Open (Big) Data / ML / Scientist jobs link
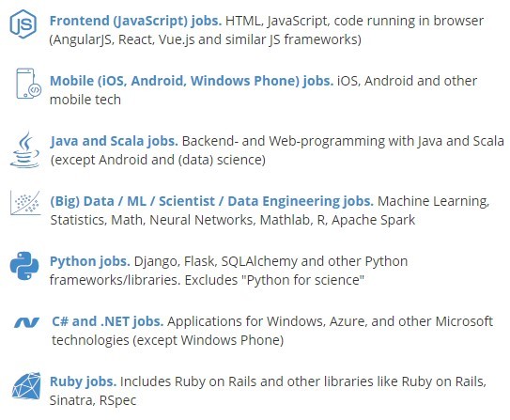The height and width of the screenshot is (420, 510). (211, 201)
